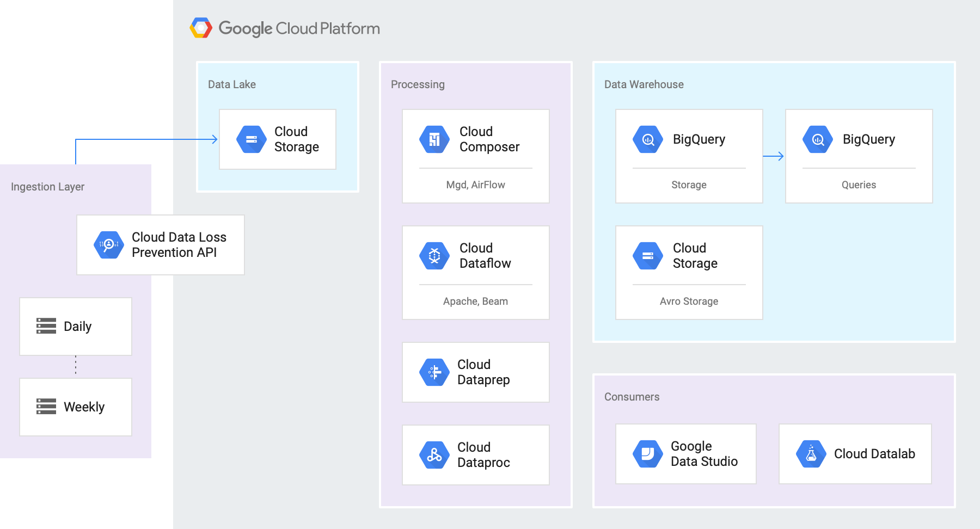Viewport: 980px width, 529px height.
Task: Click the Cloud Datalab flask icon
Action: (811, 454)
